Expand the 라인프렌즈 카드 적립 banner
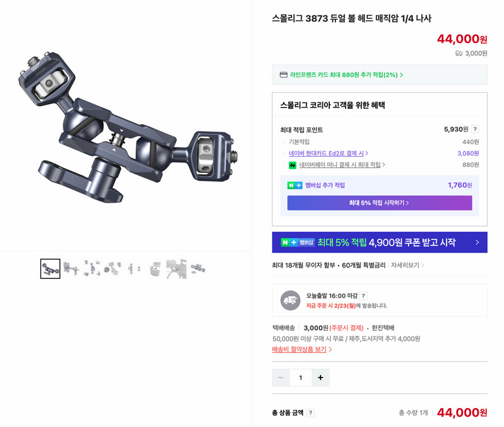504x427 pixels. [379, 75]
